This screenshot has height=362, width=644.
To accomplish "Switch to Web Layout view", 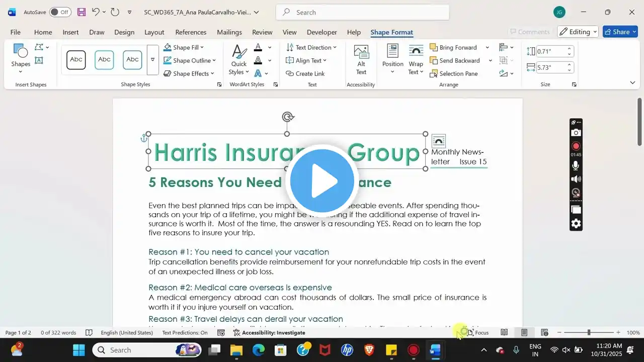I will pos(544,332).
